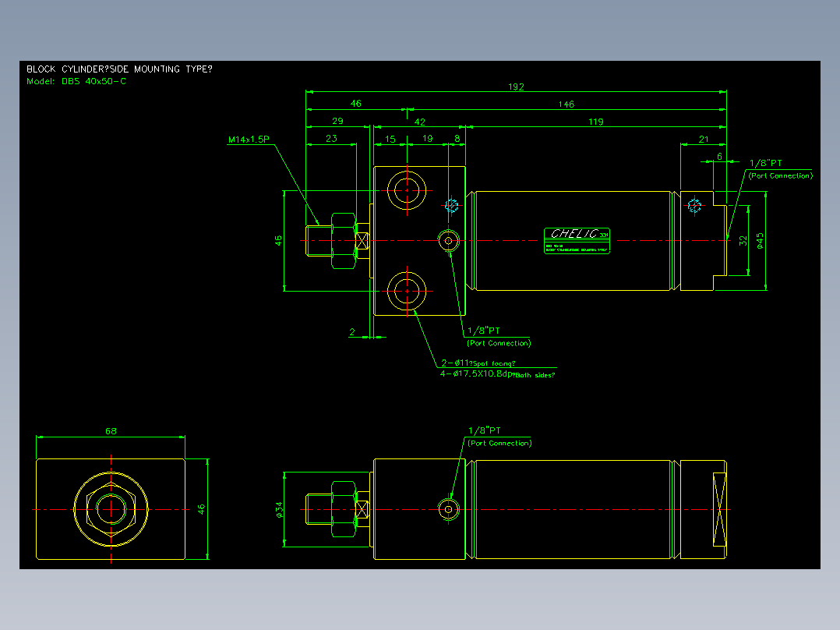Click the 1/8"PT label above the ø34 view
840x630 pixels.
click(485, 430)
